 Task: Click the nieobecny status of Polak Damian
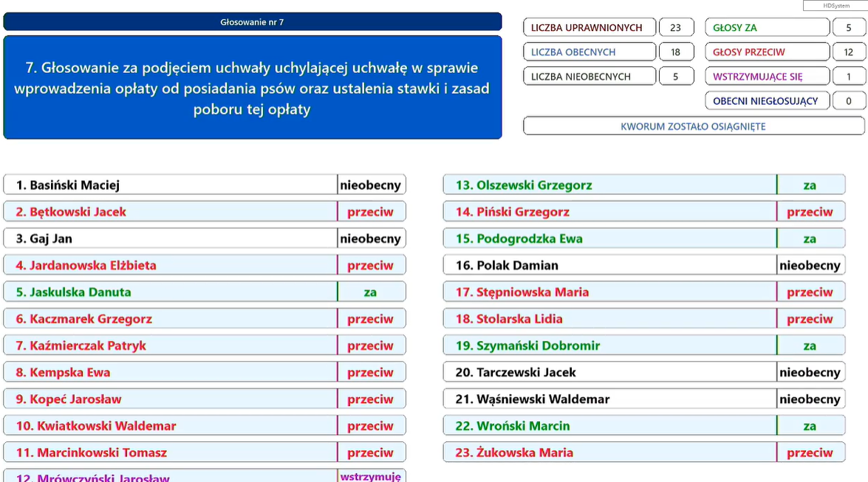click(x=810, y=266)
